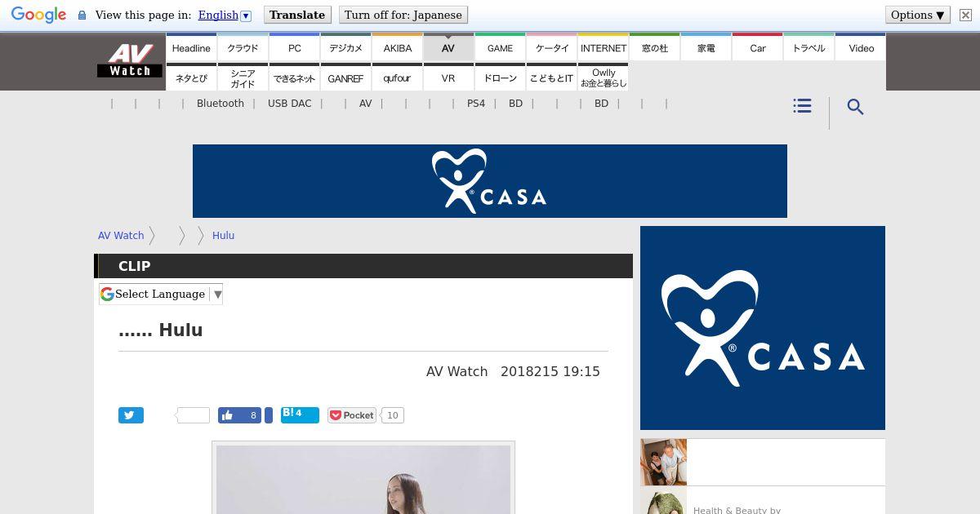Click the article title ending with Hulu
This screenshot has width=980, height=514.
[161, 330]
